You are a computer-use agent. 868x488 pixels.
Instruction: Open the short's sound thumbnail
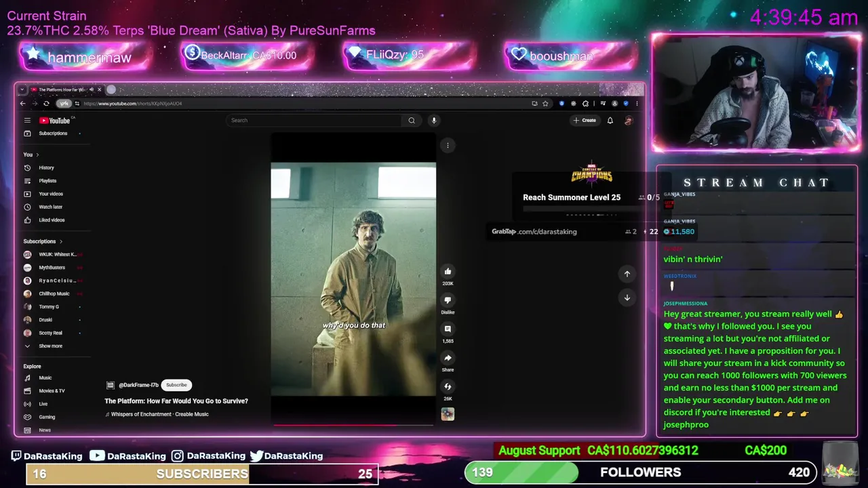click(448, 414)
